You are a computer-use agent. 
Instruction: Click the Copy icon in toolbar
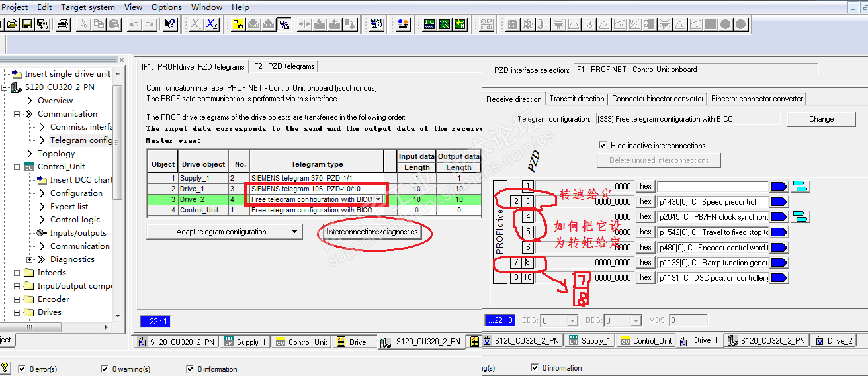(x=99, y=24)
